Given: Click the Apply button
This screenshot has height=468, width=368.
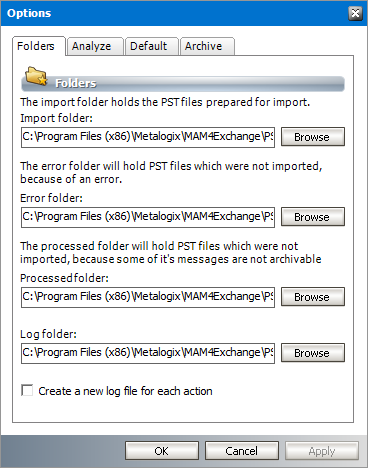Looking at the screenshot, I should coord(322,451).
